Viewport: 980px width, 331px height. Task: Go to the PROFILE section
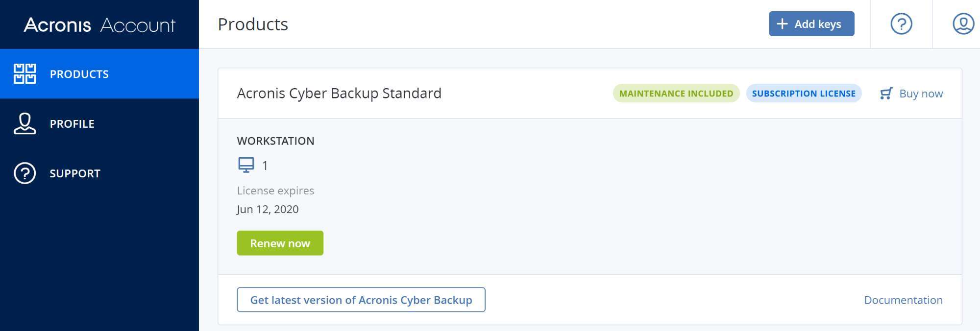pos(99,123)
